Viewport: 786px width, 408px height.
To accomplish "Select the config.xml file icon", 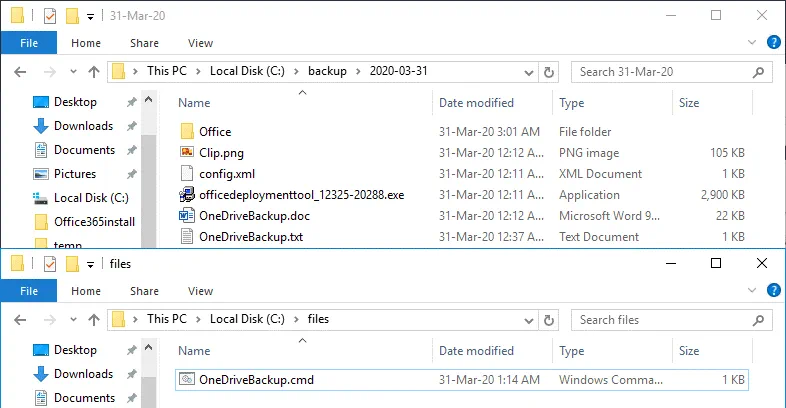I will [x=186, y=173].
